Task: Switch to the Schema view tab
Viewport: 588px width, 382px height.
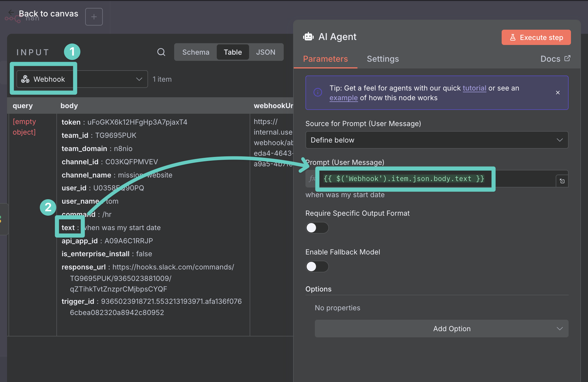Action: point(196,52)
